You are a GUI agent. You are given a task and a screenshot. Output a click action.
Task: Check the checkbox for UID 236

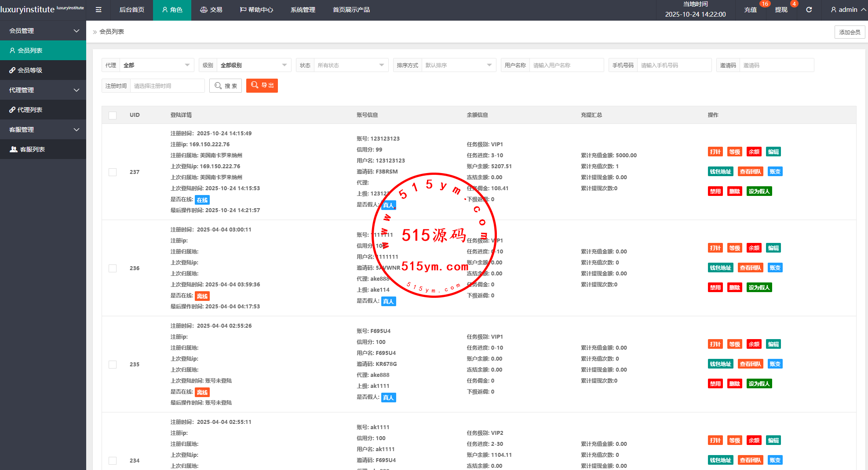tap(113, 268)
